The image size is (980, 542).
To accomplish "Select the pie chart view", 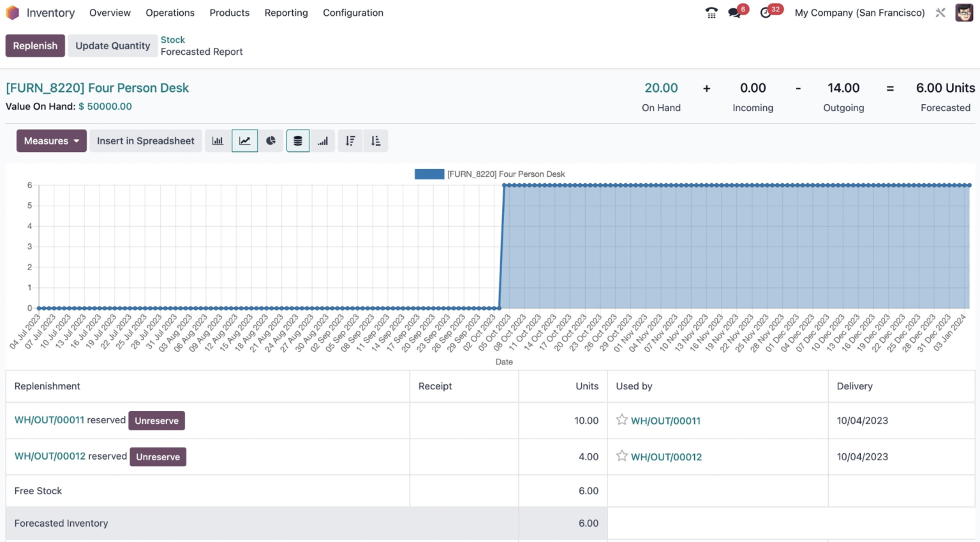I will coord(271,140).
